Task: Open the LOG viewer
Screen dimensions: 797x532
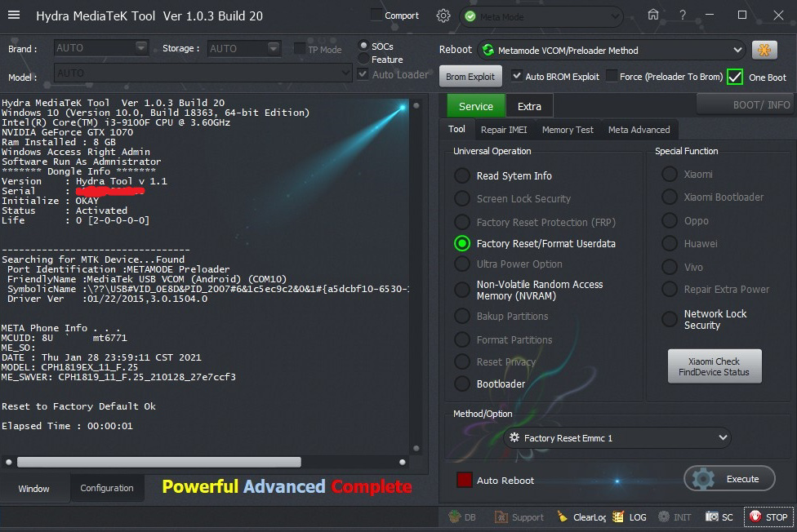Action: tap(630, 516)
